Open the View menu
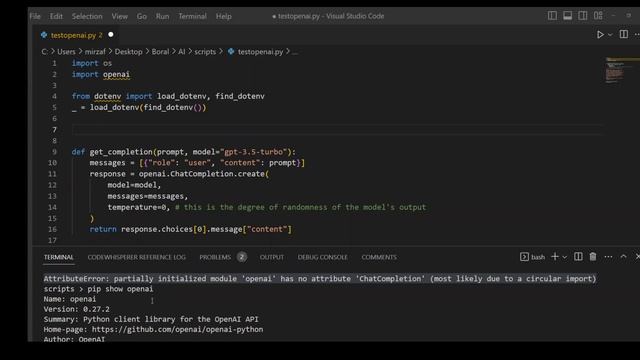Screen dimensions: 640x360 120,16
